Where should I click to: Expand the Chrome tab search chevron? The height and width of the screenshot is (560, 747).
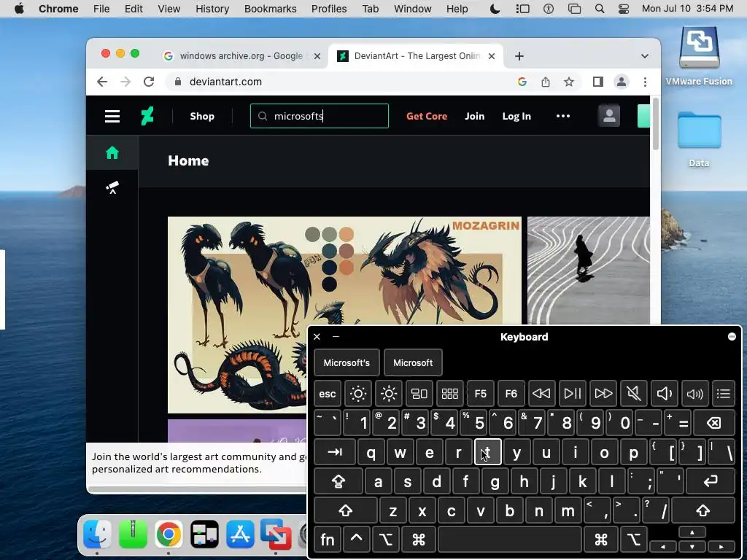point(645,56)
